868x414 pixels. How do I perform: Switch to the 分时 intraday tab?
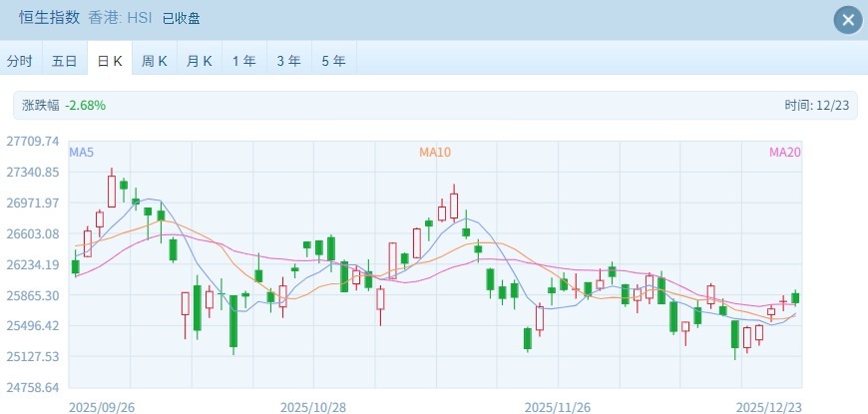(x=20, y=61)
